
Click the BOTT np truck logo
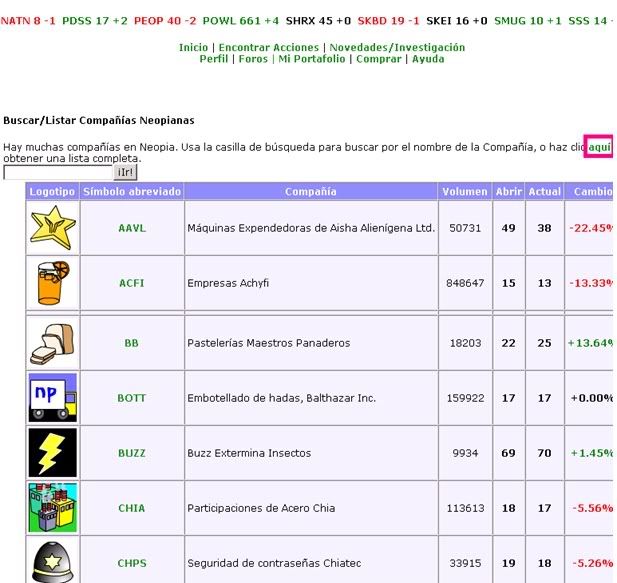53,398
